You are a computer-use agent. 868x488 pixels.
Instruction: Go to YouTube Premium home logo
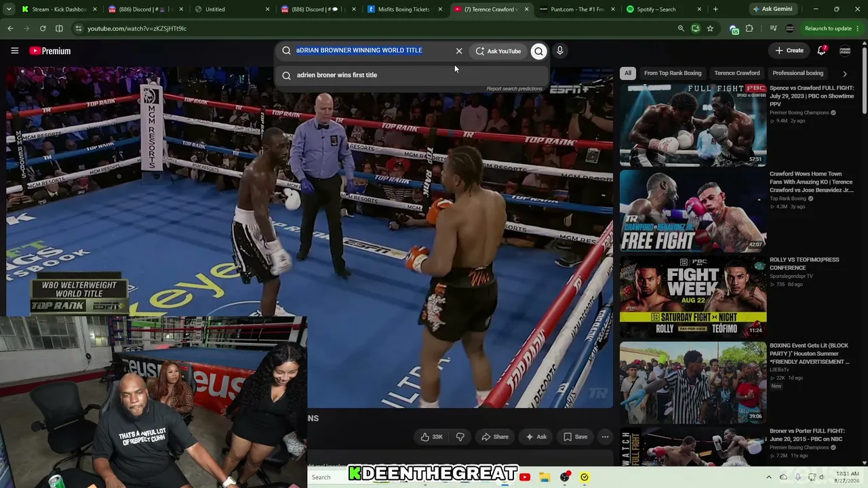(50, 51)
